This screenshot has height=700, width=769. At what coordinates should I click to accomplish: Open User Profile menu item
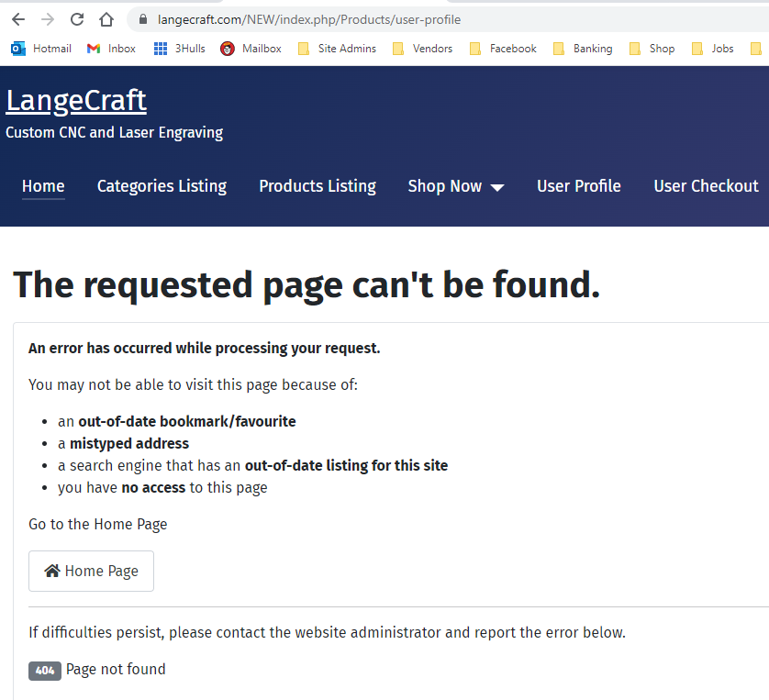point(579,186)
